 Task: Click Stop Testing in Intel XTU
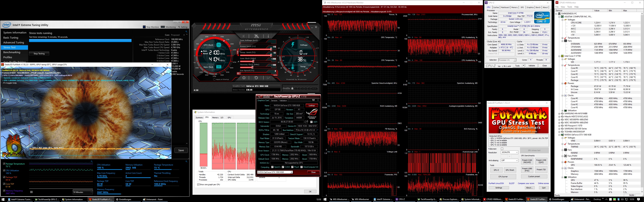coord(39,54)
